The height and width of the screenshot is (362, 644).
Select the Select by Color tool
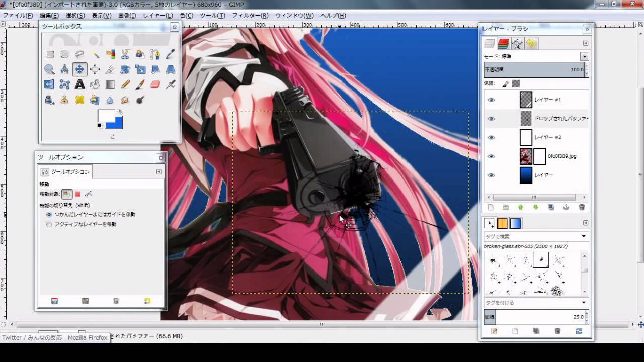coord(110,54)
